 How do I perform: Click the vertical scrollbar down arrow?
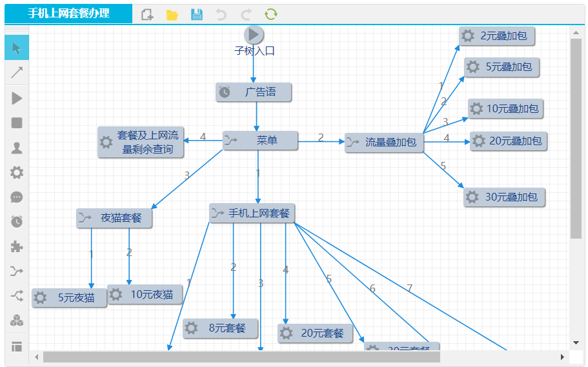point(576,342)
